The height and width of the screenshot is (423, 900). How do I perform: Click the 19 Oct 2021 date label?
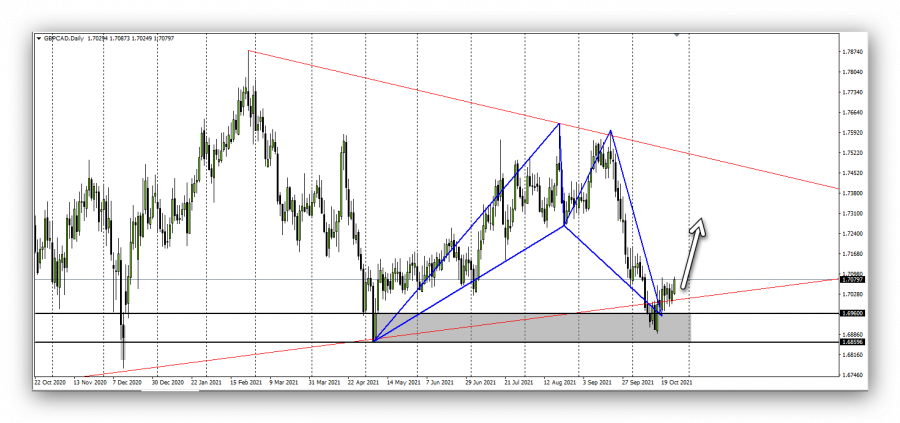(675, 382)
